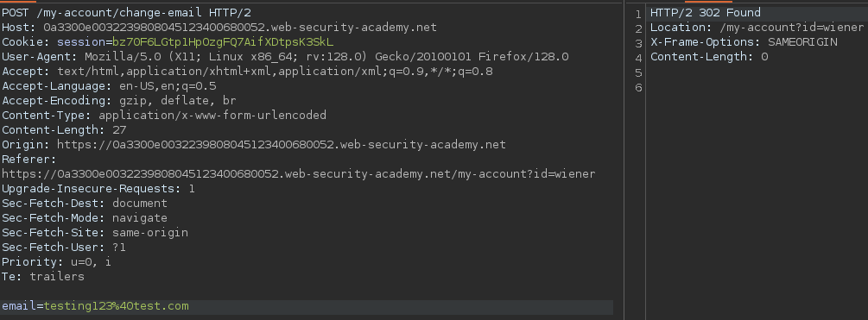This screenshot has height=320, width=868.
Task: Select the session cookie value
Action: 223,42
